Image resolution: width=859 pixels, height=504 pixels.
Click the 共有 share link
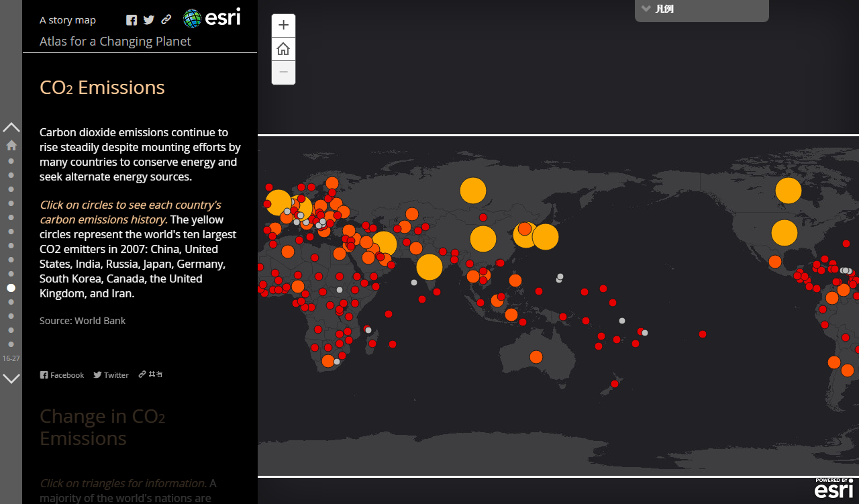pyautogui.click(x=151, y=374)
